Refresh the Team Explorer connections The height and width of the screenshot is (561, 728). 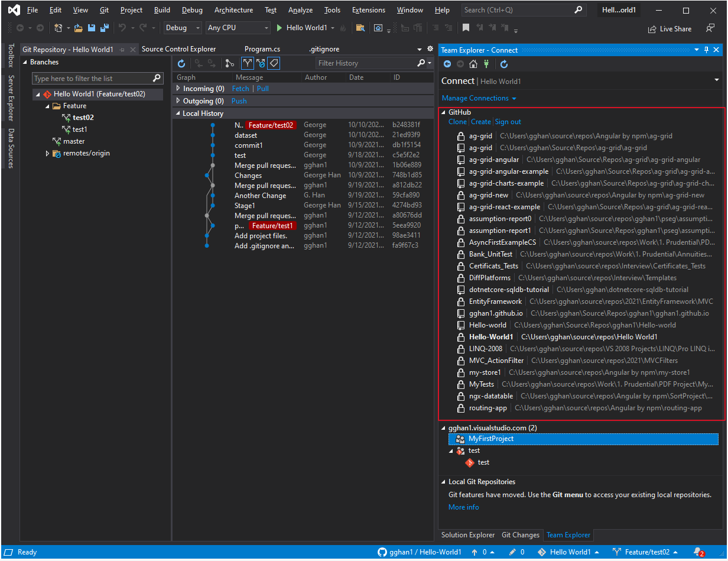[503, 64]
